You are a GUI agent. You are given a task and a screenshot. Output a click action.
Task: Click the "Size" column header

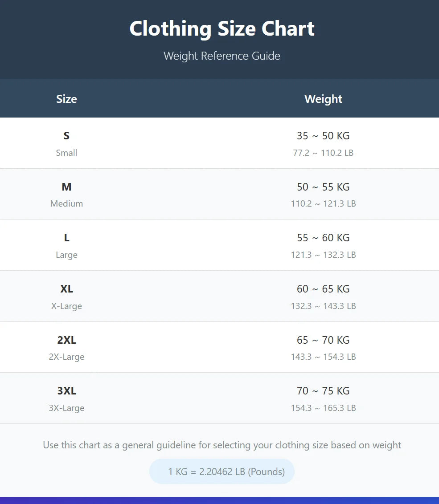coord(66,99)
